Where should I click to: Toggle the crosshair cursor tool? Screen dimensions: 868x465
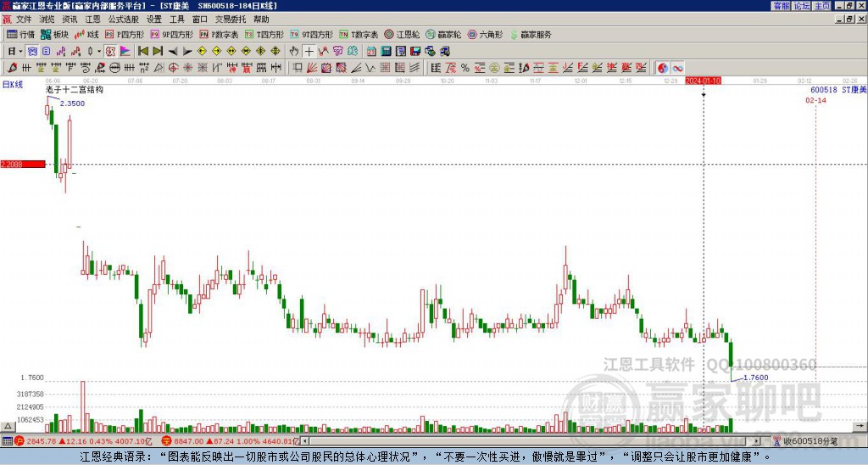click(x=309, y=51)
